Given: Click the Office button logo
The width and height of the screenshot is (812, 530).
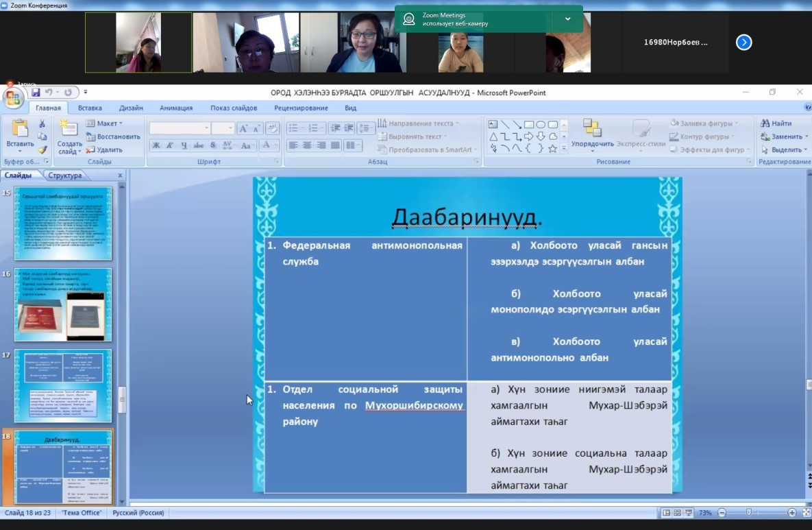Looking at the screenshot, I should tap(12, 98).
